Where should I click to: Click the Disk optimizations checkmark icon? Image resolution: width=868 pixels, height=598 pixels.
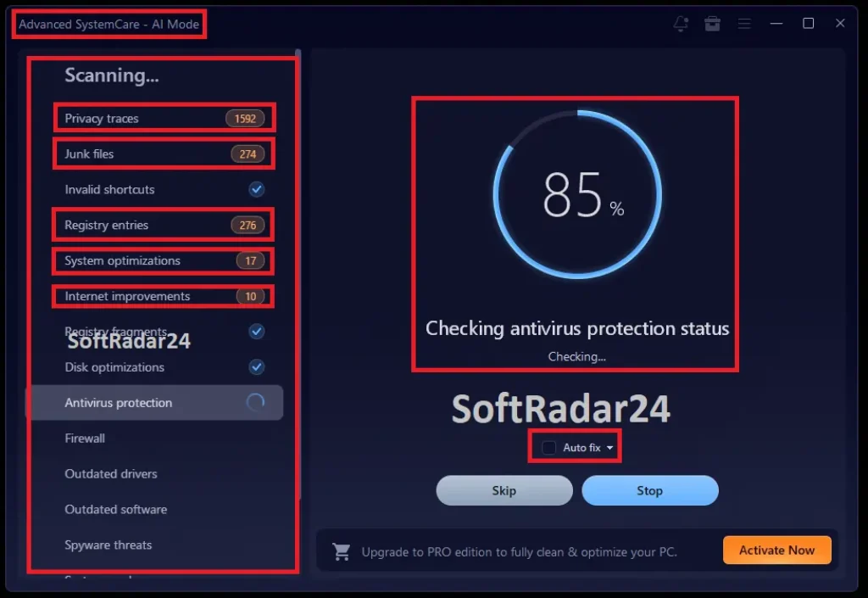257,367
